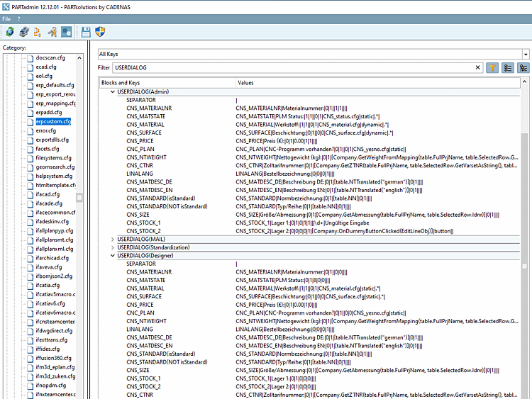The image size is (532, 399).
Task: Open the File menu
Action: 6,19
